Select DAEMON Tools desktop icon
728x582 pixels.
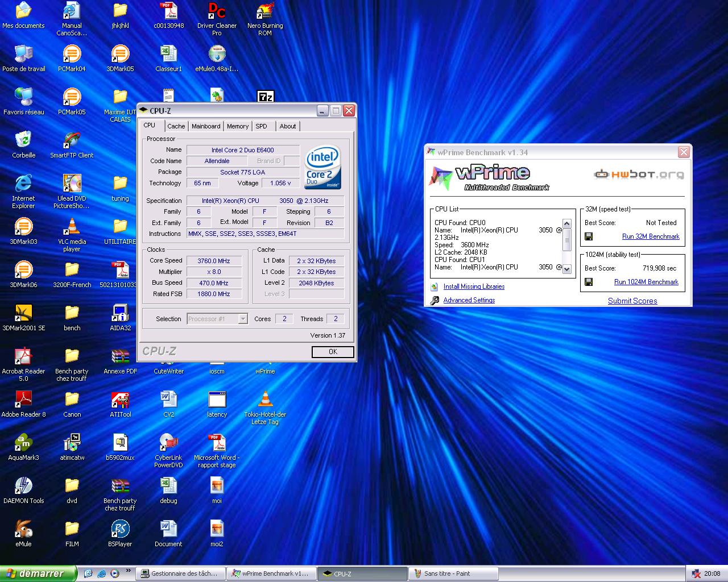click(x=23, y=490)
